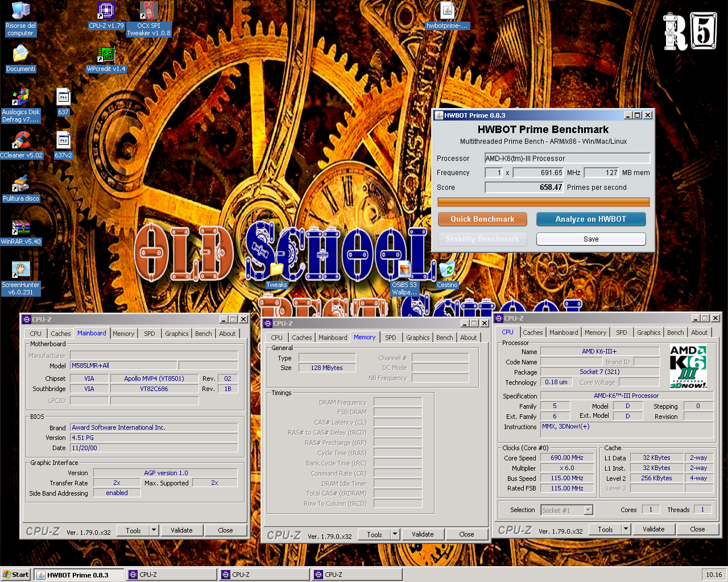Screen dimensions: 728x582
Task: Expand Tools dropdown arrow in CPU tab CPU-Z window
Action: 626,529
